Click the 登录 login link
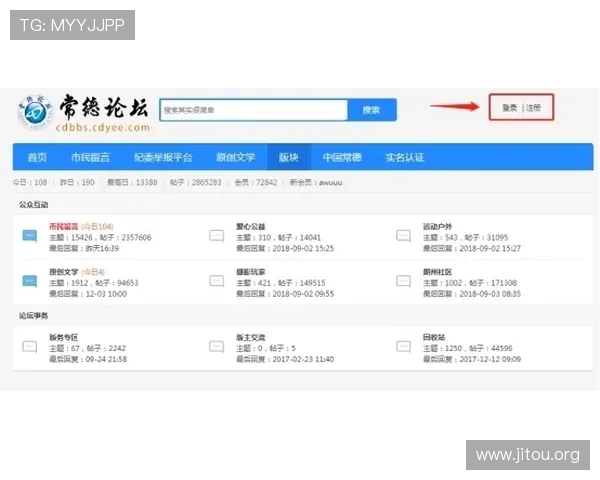 point(510,108)
